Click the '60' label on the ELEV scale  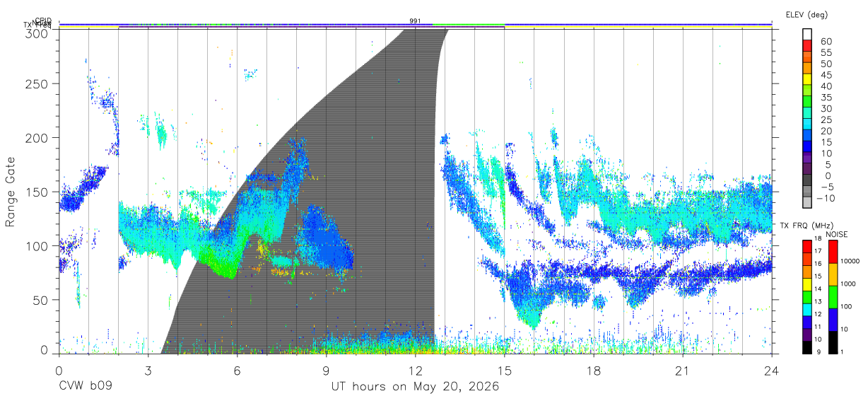point(826,41)
